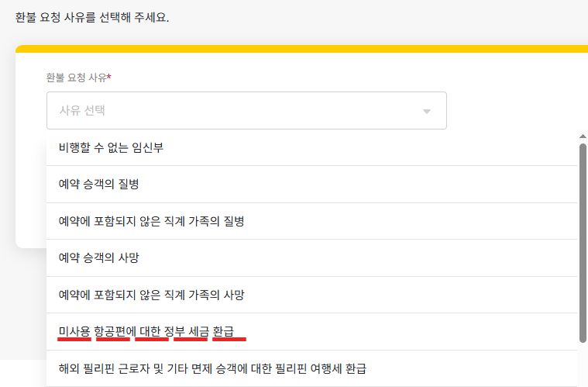Select 예약 승객의 질병 option

tap(311, 185)
